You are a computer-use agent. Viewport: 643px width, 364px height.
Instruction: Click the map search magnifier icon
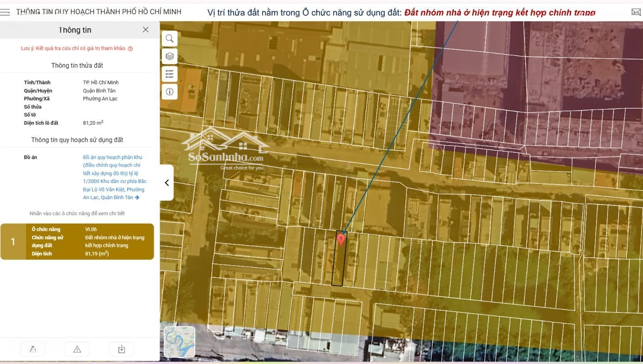[170, 39]
